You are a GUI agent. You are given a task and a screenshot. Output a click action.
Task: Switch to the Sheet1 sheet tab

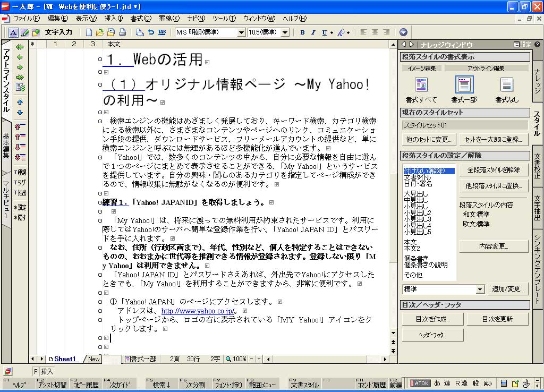click(64, 359)
